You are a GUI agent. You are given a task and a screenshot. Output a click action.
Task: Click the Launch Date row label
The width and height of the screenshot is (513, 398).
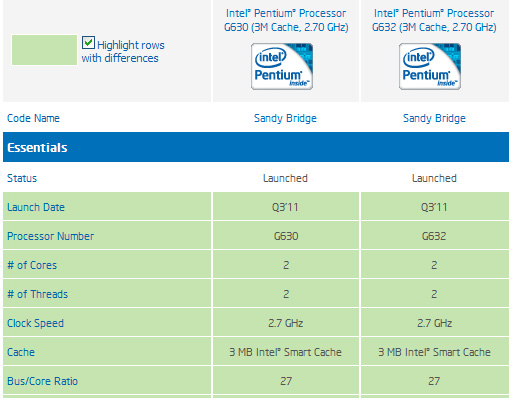[x=36, y=207]
